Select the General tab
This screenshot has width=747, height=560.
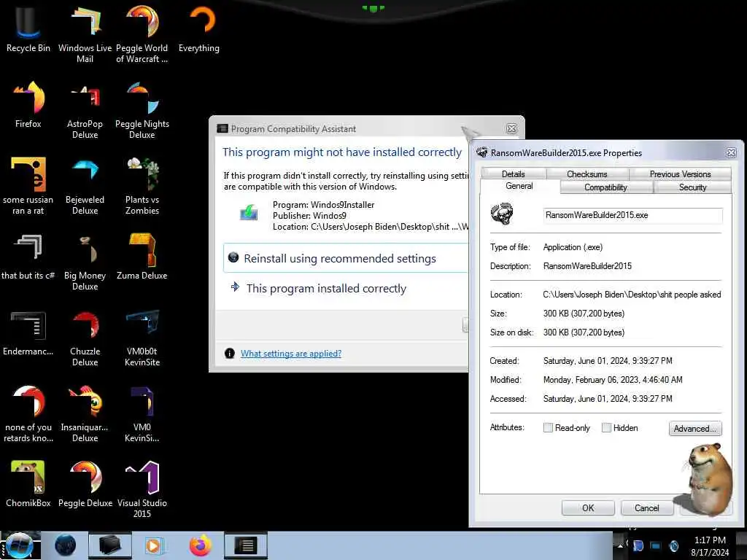click(x=519, y=186)
